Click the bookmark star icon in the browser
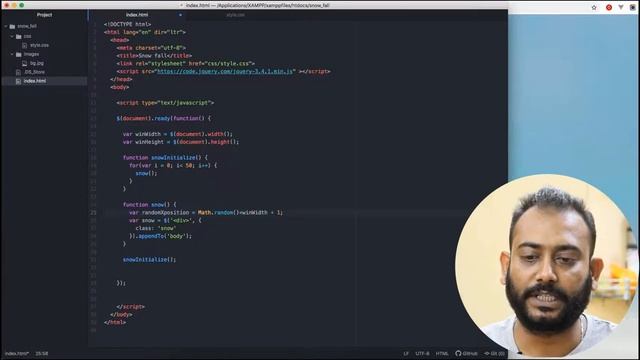The height and width of the screenshot is (360, 640). (594, 7)
